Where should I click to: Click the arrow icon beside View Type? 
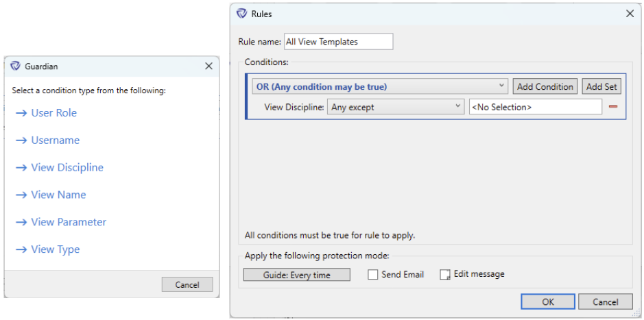tap(21, 250)
